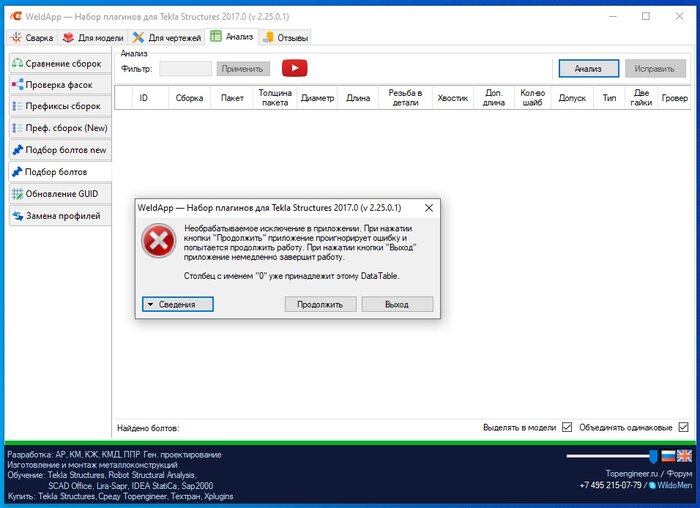The width and height of the screenshot is (700, 508).
Task: Open the Отзывы tab
Action: point(286,38)
